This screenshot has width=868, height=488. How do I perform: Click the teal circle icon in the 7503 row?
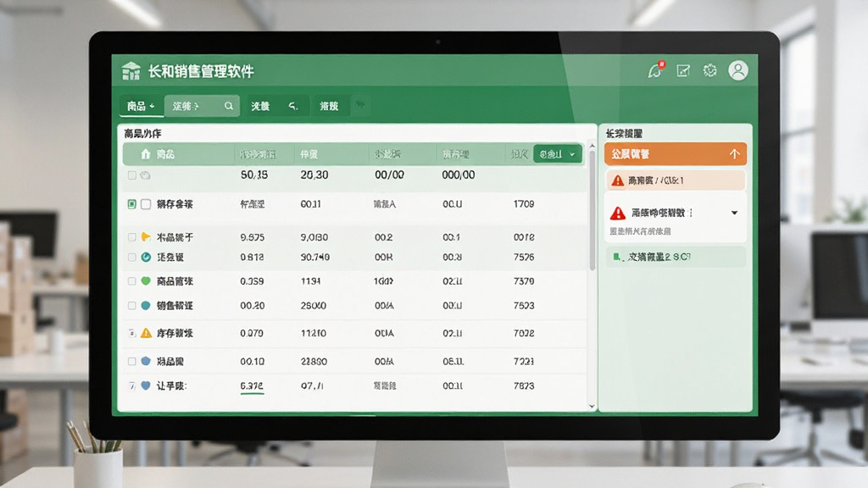pos(146,305)
